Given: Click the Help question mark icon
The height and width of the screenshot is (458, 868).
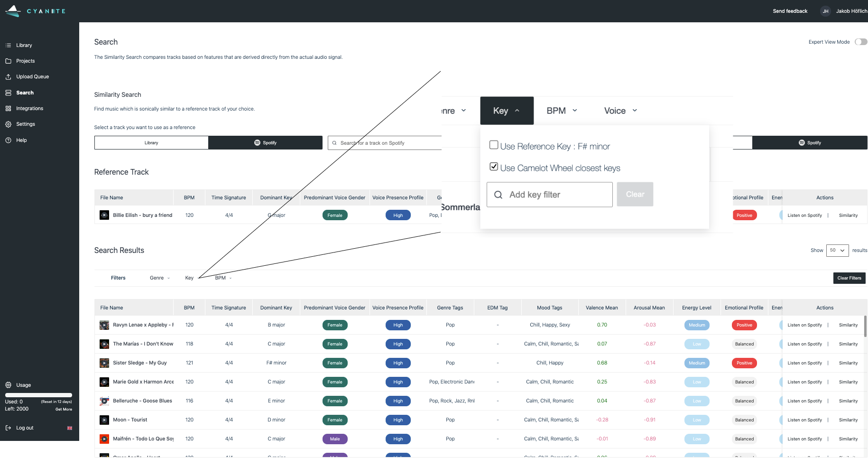Looking at the screenshot, I should [x=8, y=140].
